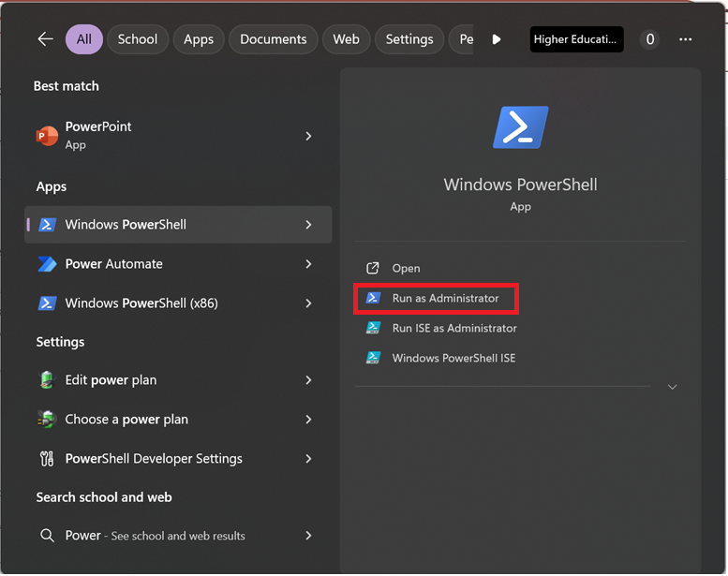The image size is (728, 576).
Task: Open the three-dot more options menu
Action: coord(685,39)
